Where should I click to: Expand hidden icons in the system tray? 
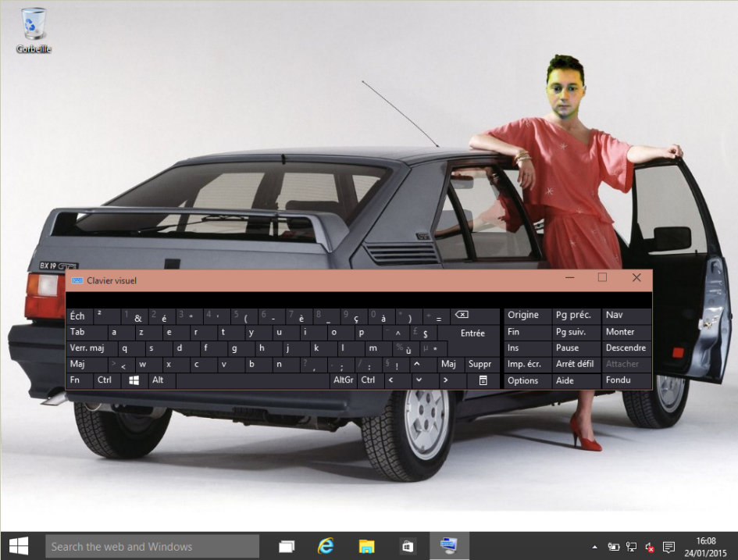(594, 547)
